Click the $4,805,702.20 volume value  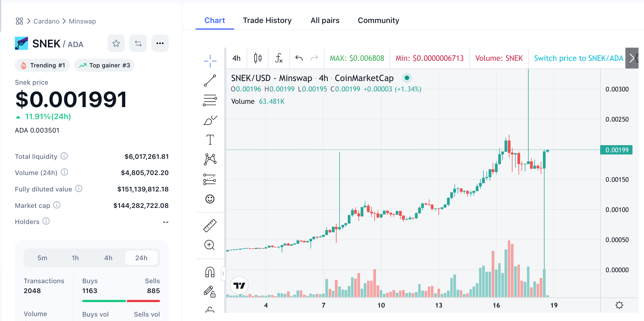(145, 173)
